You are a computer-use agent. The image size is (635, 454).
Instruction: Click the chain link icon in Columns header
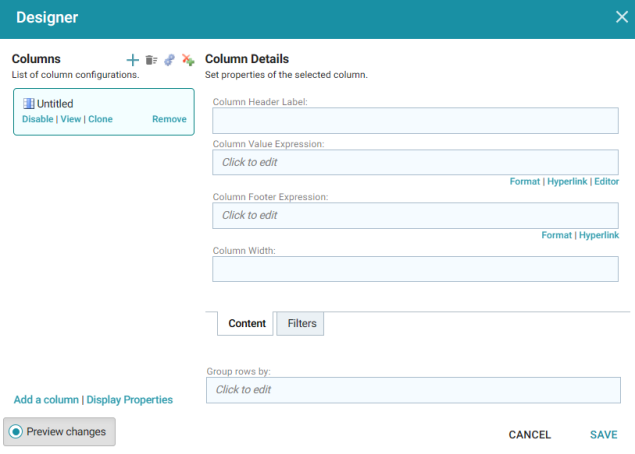169,60
